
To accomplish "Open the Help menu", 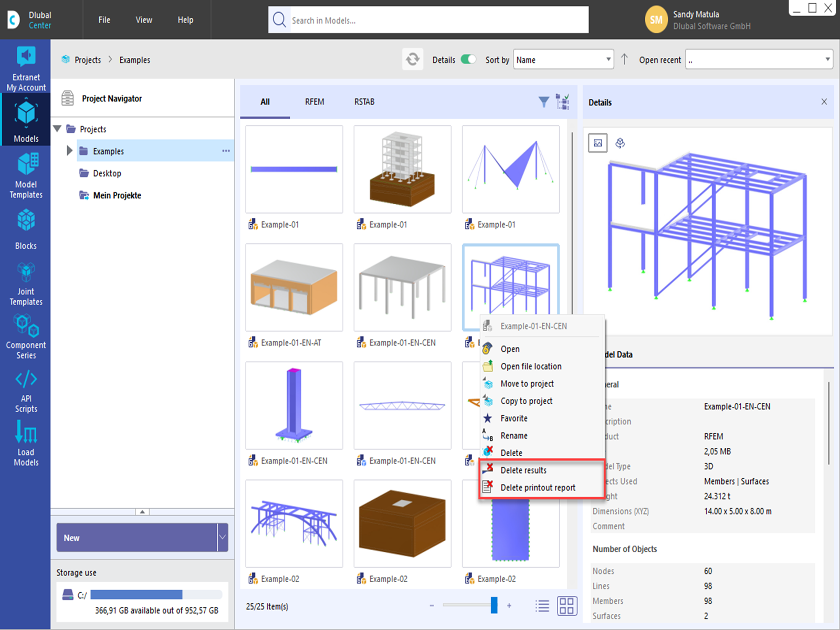I will point(185,20).
